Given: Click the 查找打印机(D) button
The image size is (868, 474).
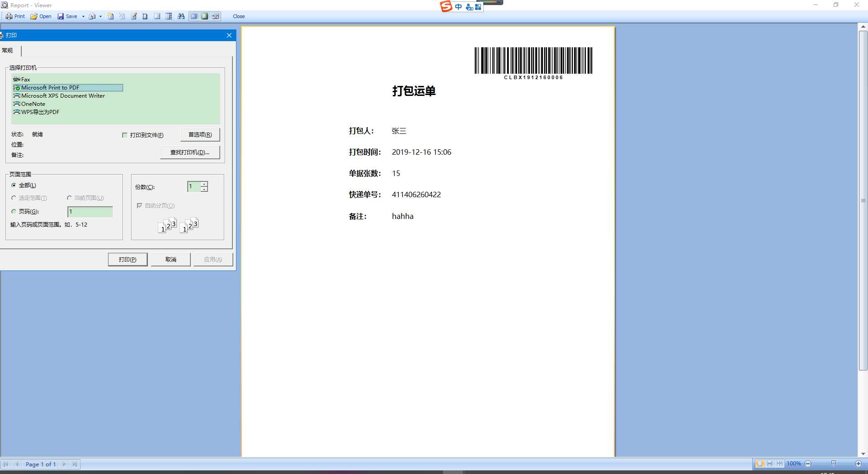Looking at the screenshot, I should point(190,152).
